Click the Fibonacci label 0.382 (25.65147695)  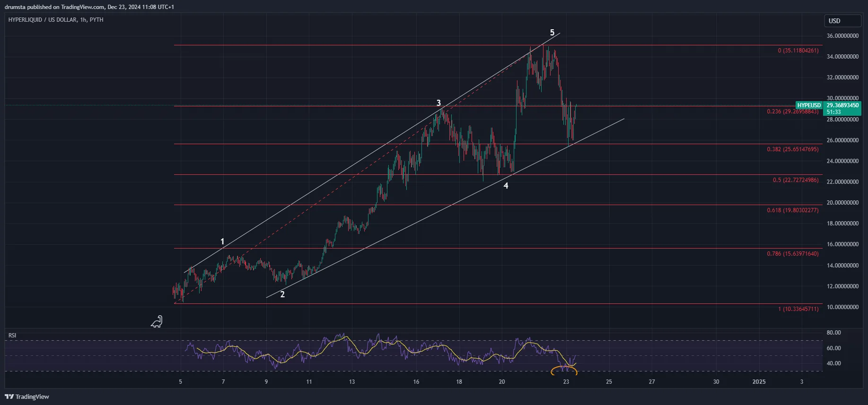[x=793, y=149]
